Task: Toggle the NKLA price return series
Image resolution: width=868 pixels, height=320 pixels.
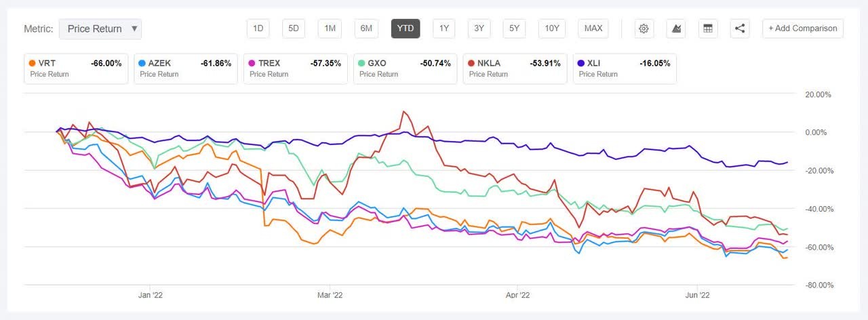Action: (514, 68)
